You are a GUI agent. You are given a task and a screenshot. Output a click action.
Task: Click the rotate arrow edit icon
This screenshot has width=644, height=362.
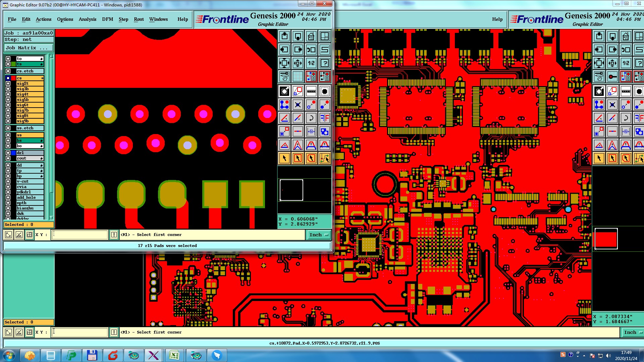click(311, 118)
